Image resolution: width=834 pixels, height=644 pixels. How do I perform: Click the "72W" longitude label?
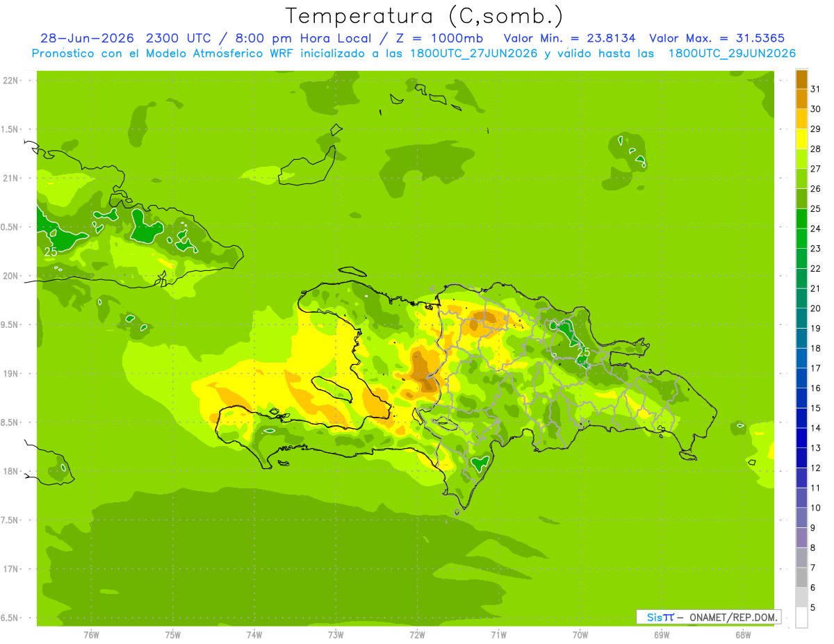pos(417,635)
